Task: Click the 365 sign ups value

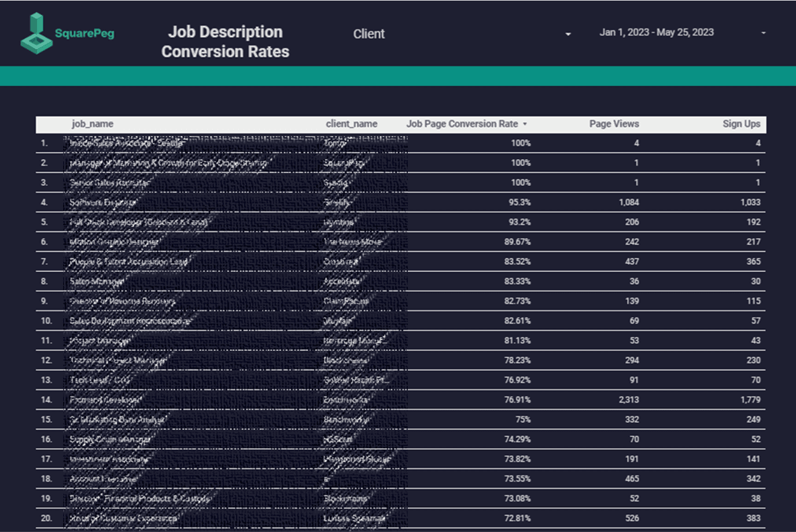Action: [x=753, y=261]
